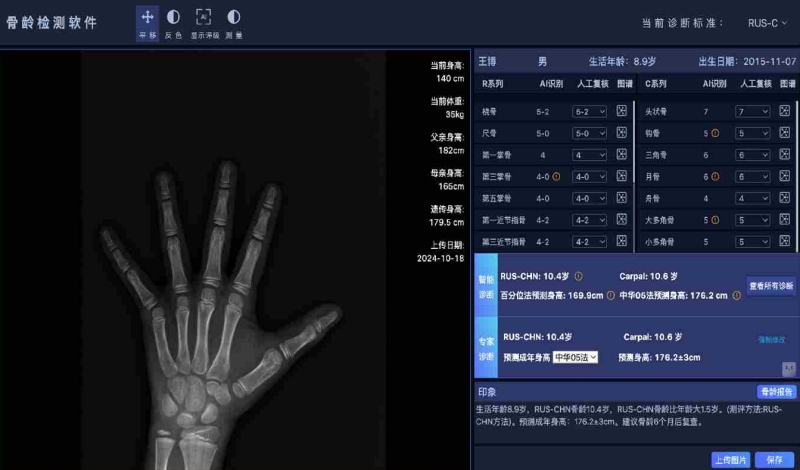This screenshot has height=470, width=800.
Task: Toggle the 反色 invert color tool
Action: (x=173, y=23)
